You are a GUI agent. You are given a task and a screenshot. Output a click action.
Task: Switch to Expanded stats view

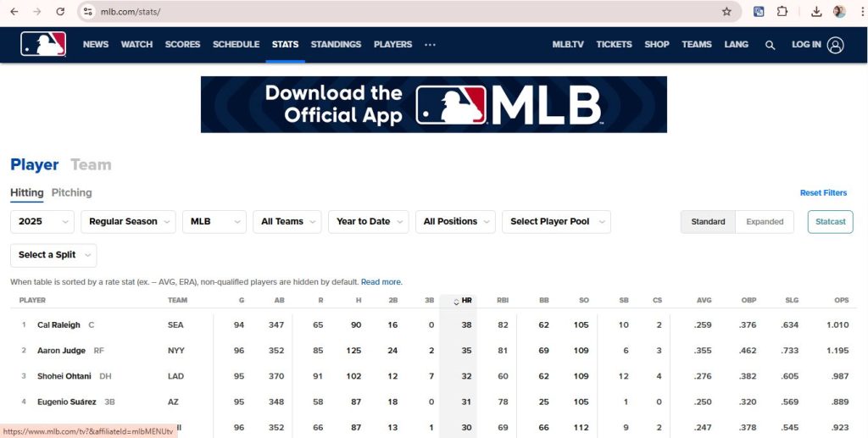[x=764, y=222]
